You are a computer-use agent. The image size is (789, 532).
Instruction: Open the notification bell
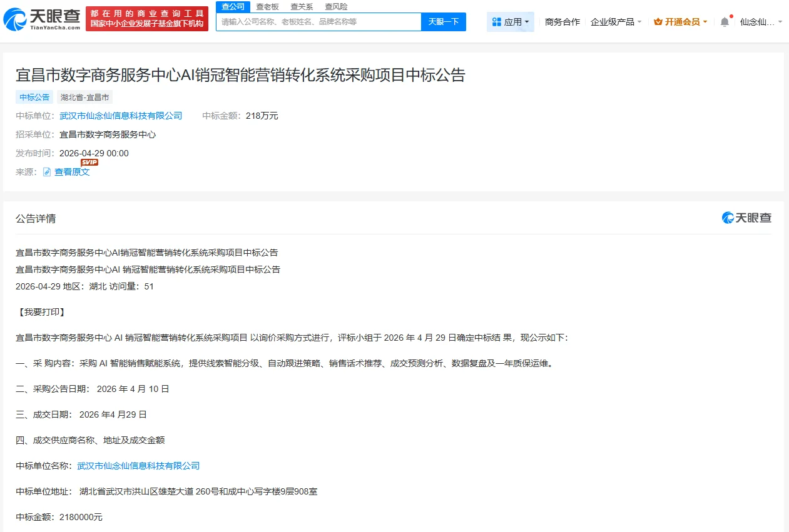(725, 22)
